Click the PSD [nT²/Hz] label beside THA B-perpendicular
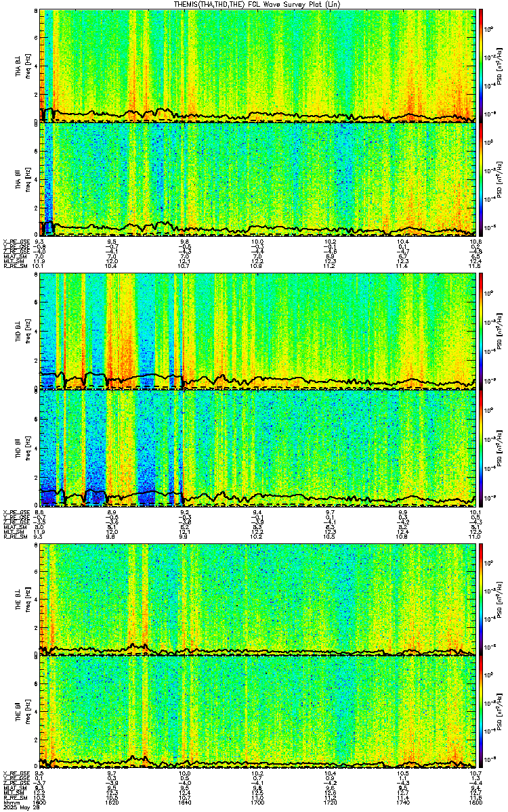 (499, 66)
